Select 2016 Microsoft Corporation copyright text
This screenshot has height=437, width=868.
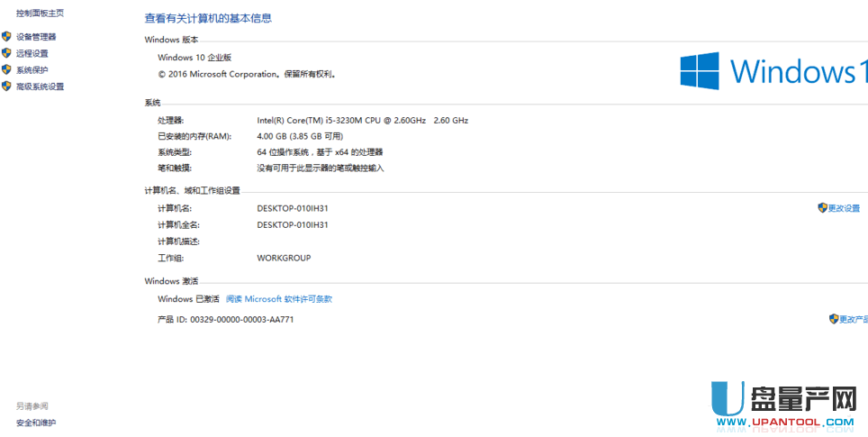247,74
